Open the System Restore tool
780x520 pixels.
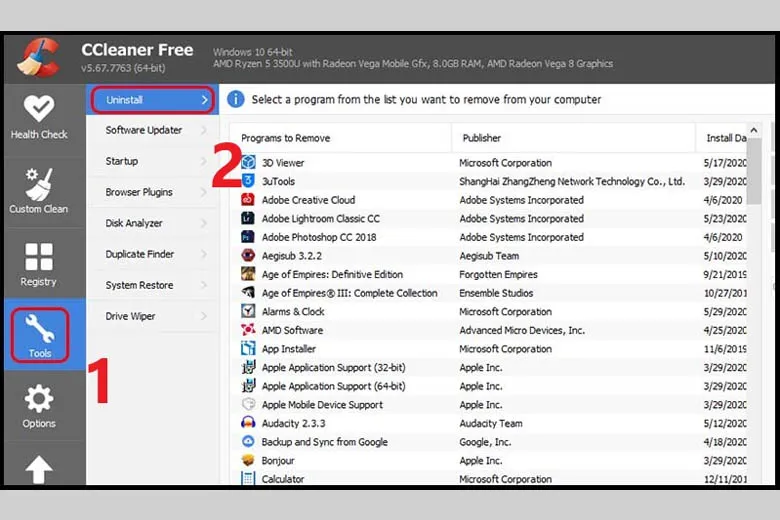(153, 285)
